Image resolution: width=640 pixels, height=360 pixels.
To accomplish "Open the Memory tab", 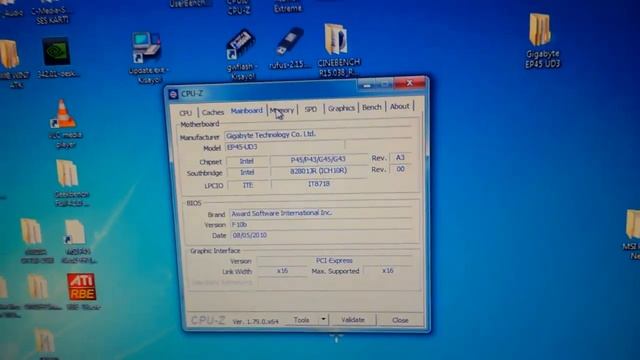I will (x=282, y=110).
